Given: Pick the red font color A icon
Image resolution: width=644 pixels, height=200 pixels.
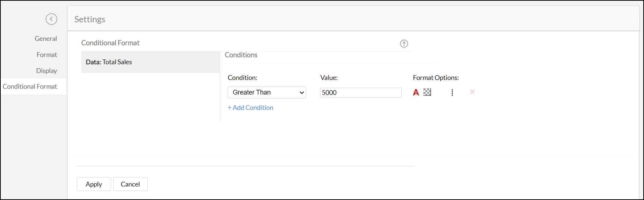Looking at the screenshot, I should 416,92.
